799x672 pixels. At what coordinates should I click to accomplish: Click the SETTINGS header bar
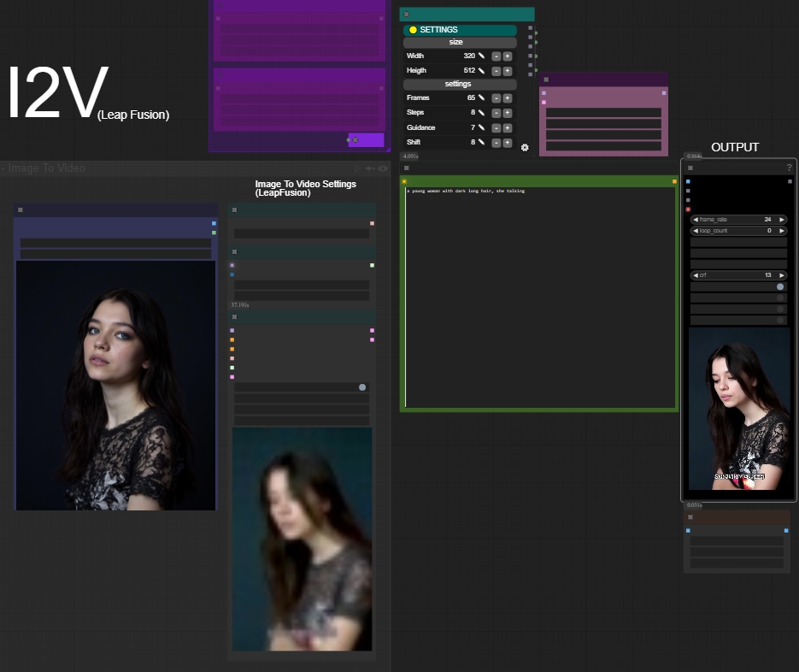[x=460, y=30]
